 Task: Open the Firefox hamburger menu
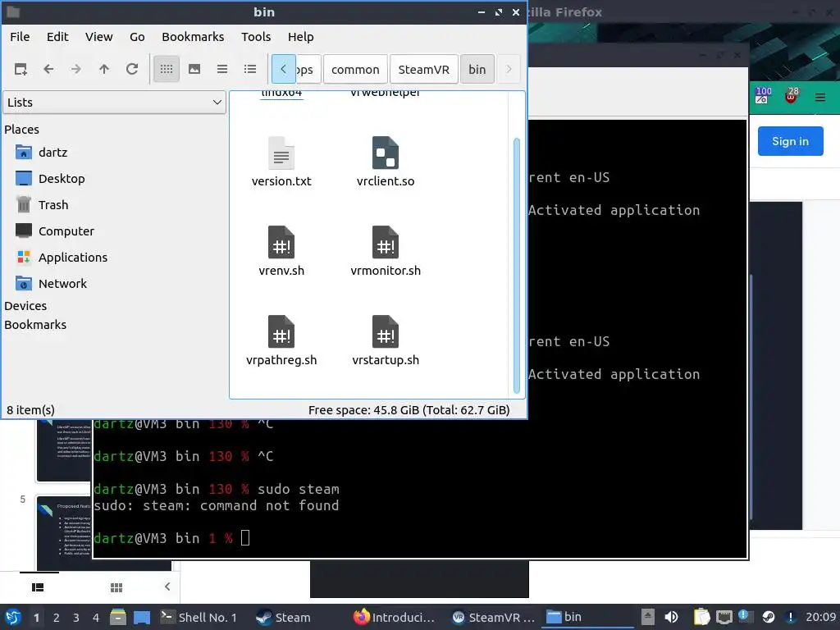click(x=820, y=98)
